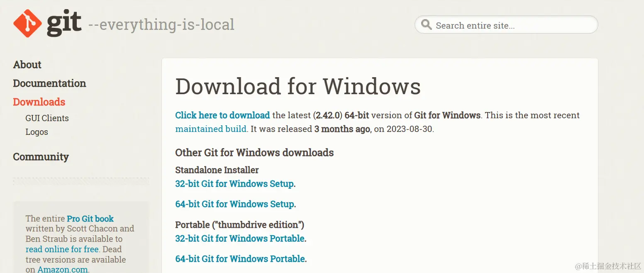Click the read online for free link

(62, 249)
